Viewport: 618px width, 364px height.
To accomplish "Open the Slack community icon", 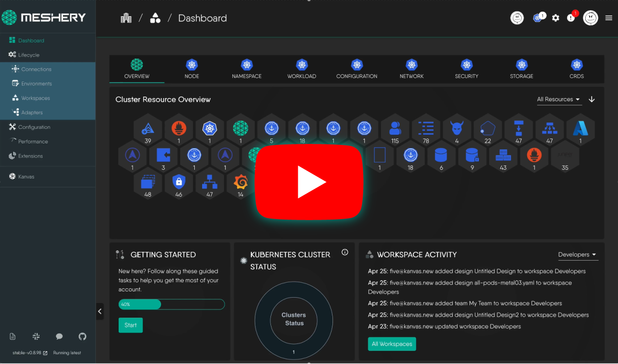I will click(36, 336).
